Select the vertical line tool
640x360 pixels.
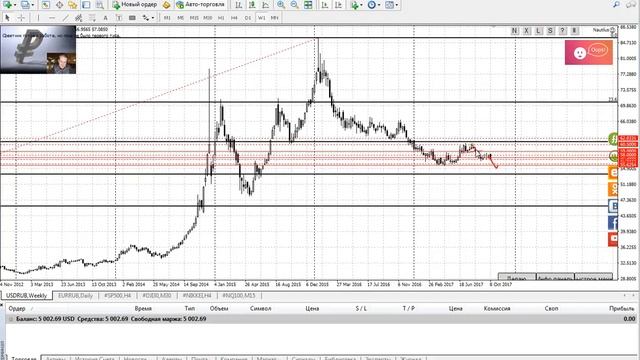38,18
